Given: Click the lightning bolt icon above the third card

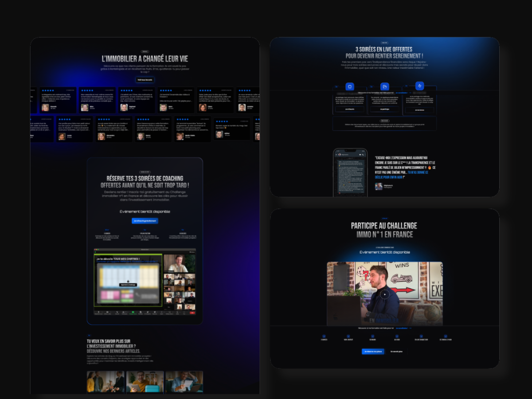Looking at the screenshot, I should click(419, 86).
